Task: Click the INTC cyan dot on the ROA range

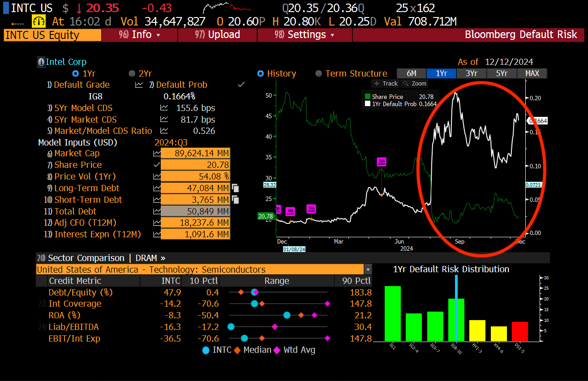Action: pyautogui.click(x=287, y=315)
